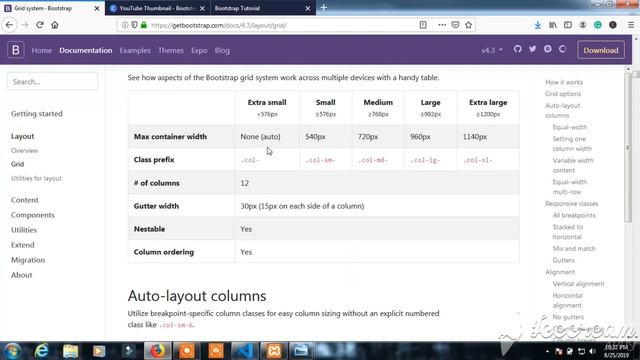640x360 pixels.
Task: Jump to Responsive classes section
Action: coord(571,203)
